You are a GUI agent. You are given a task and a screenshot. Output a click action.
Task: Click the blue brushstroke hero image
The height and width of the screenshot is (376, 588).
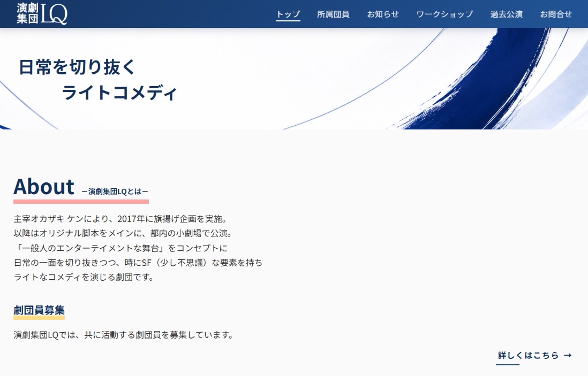[x=294, y=79]
